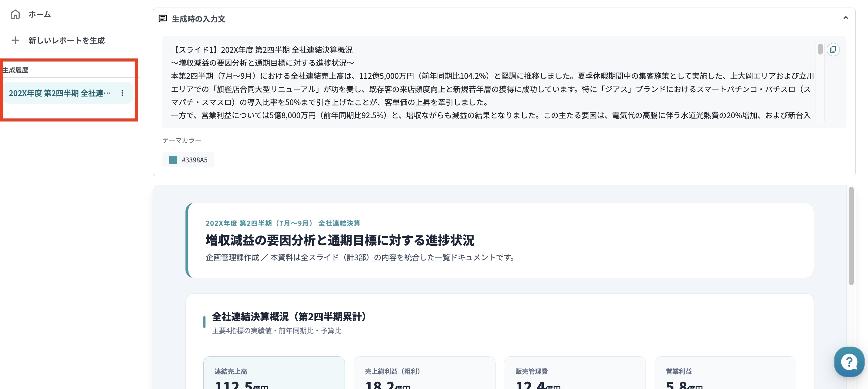This screenshot has height=389, width=868.
Task: Click heading 増収減益の要因分析と通期目標に対する進捗状況
Action: 340,240
